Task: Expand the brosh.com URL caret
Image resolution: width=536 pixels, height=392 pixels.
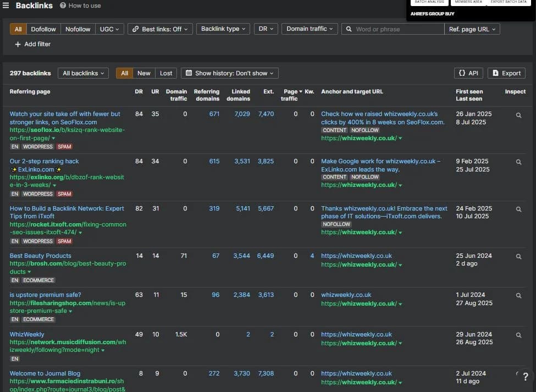Action: [x=29, y=272]
